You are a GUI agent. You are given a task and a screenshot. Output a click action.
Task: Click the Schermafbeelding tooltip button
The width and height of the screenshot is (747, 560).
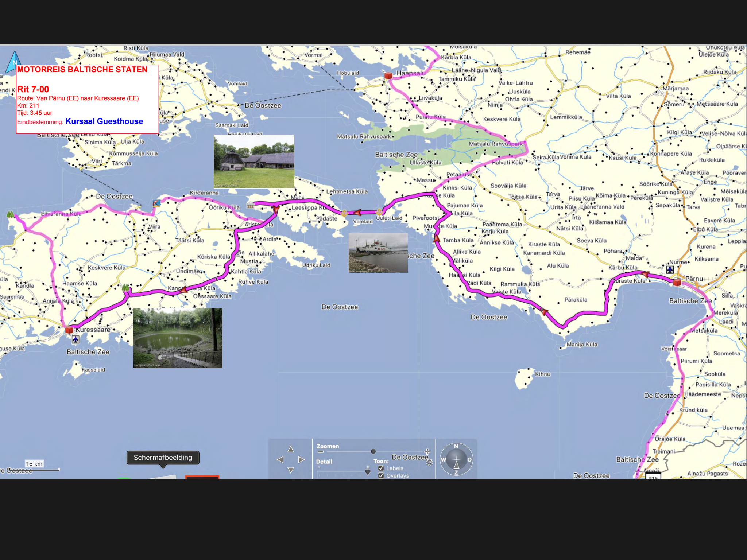tap(163, 458)
